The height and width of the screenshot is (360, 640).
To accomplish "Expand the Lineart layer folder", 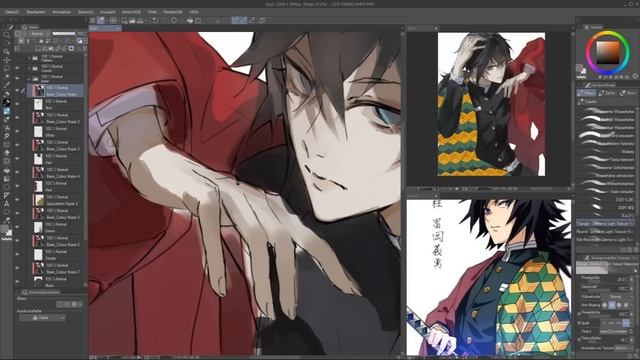I will pos(29,68).
